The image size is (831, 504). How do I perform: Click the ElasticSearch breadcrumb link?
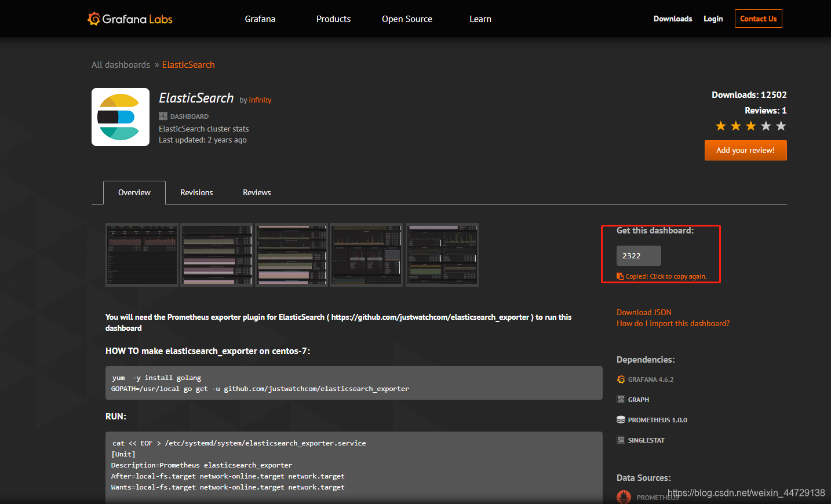tap(188, 65)
